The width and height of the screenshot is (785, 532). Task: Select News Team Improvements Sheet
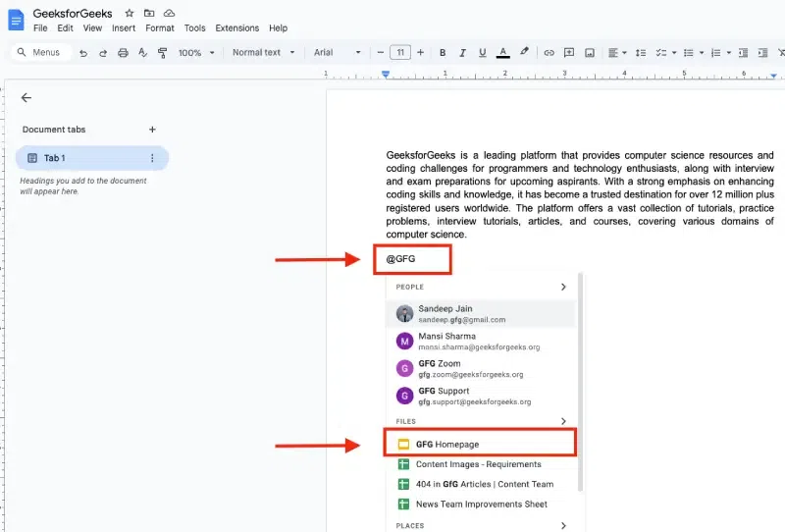pos(481,505)
